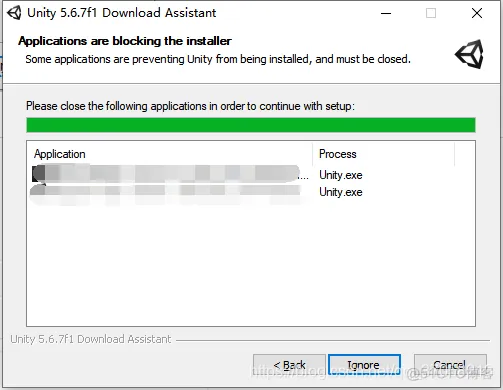The image size is (503, 390).
Task: Sort by the Application column header
Action: pyautogui.click(x=170, y=154)
